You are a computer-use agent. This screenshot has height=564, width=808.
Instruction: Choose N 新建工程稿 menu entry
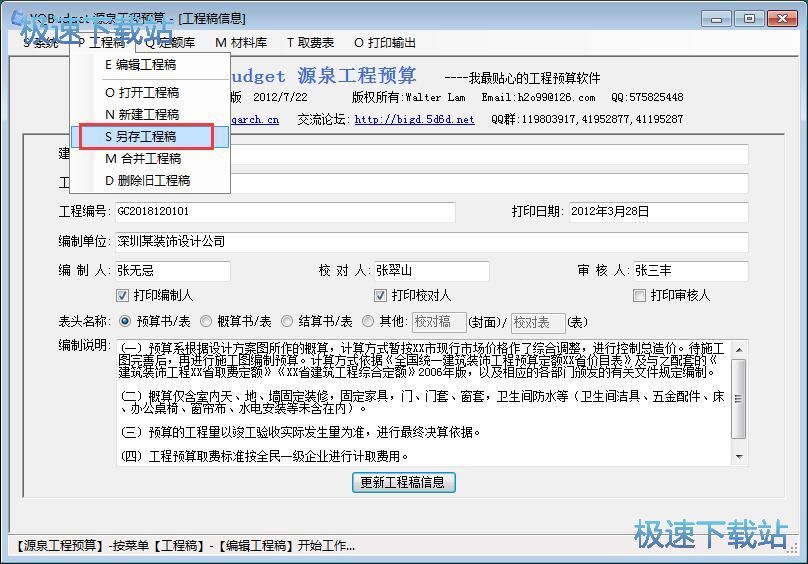click(x=150, y=114)
